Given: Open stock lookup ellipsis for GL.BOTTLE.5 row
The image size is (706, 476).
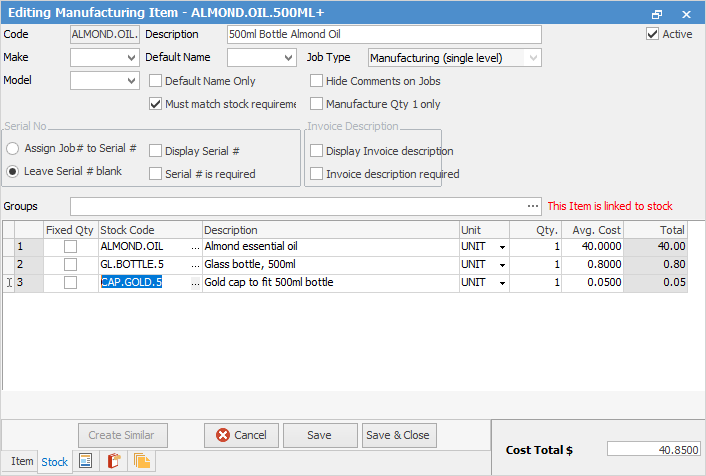Looking at the screenshot, I should coord(194,264).
